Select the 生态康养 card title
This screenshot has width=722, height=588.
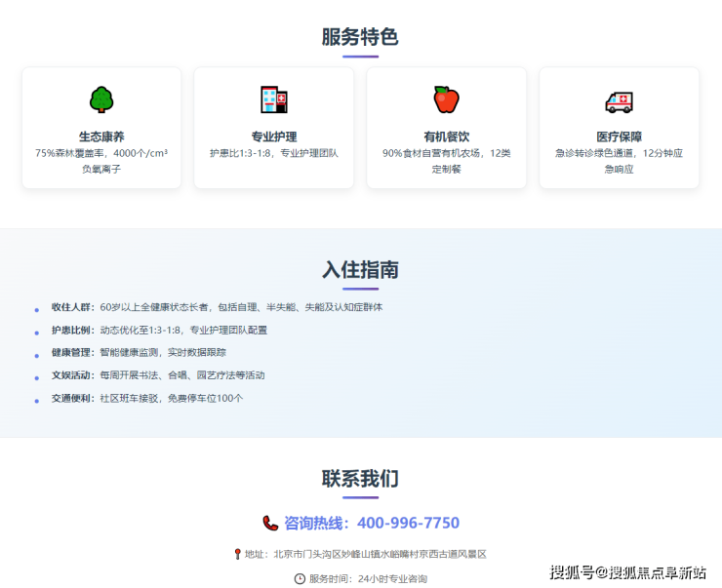click(101, 137)
